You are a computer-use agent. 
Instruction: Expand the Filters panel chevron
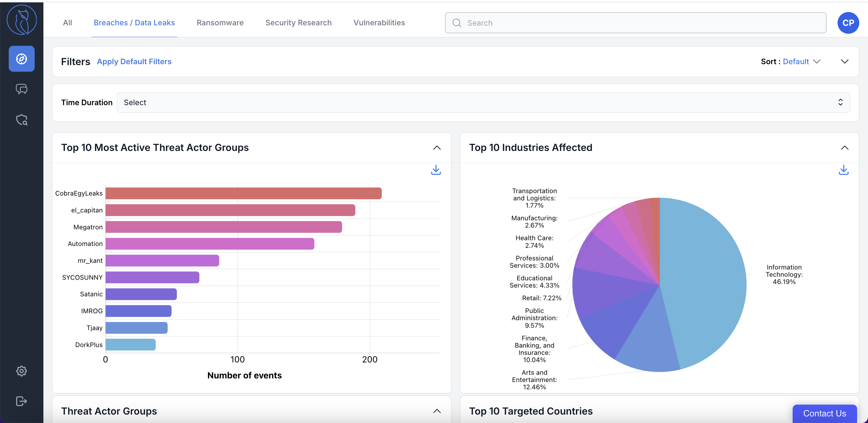pyautogui.click(x=844, y=61)
